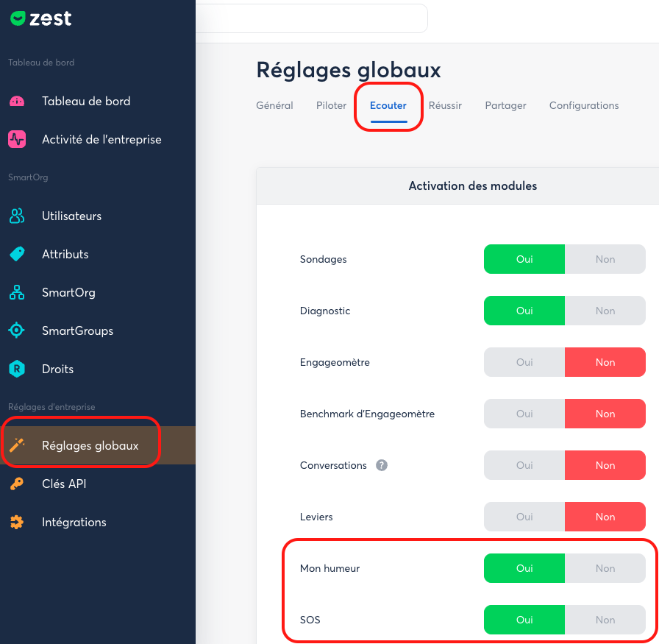
Task: Turn off SOS module with Non
Action: pos(605,620)
